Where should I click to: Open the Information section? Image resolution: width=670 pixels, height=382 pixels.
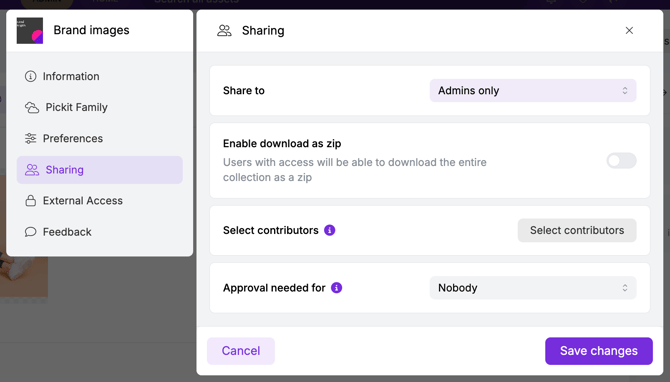[100, 76]
